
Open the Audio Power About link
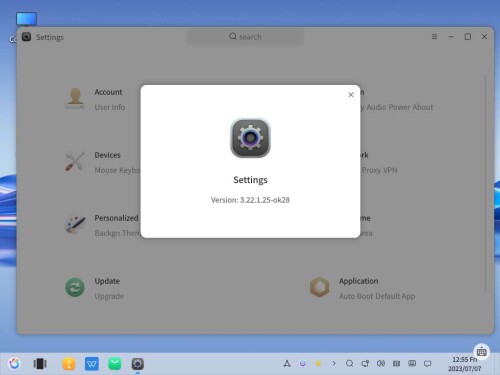[400, 107]
